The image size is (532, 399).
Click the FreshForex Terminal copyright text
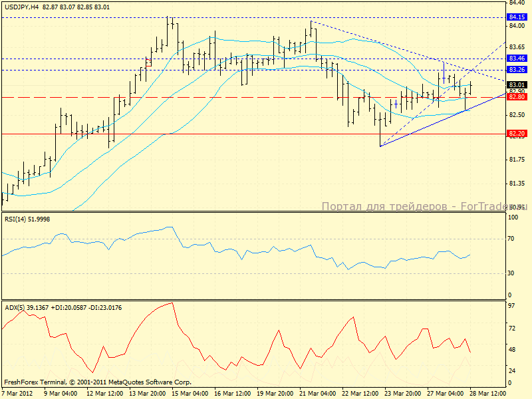pos(98,382)
